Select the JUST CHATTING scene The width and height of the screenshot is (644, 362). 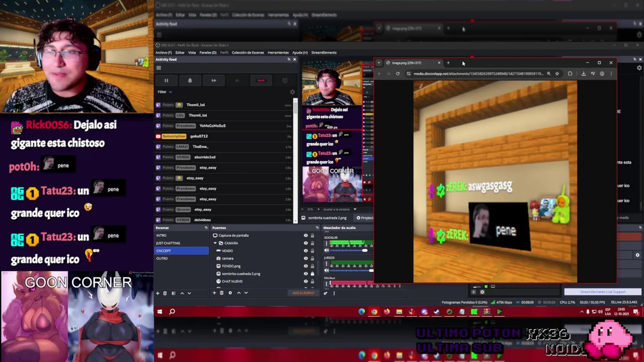point(182,243)
